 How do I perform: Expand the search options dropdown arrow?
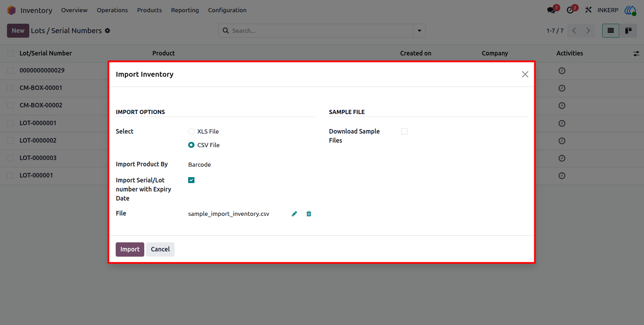coord(419,31)
